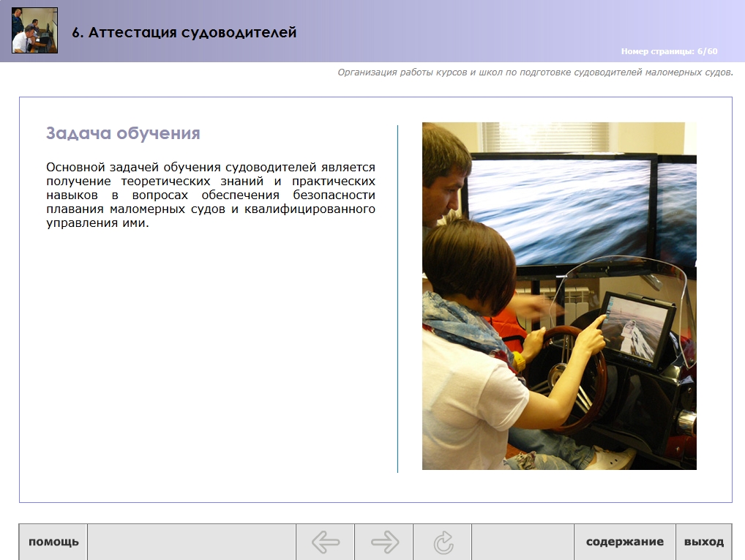Screen dimensions: 745x560
Task: Click the course subtitle about маломерных судов
Action: 536,72
